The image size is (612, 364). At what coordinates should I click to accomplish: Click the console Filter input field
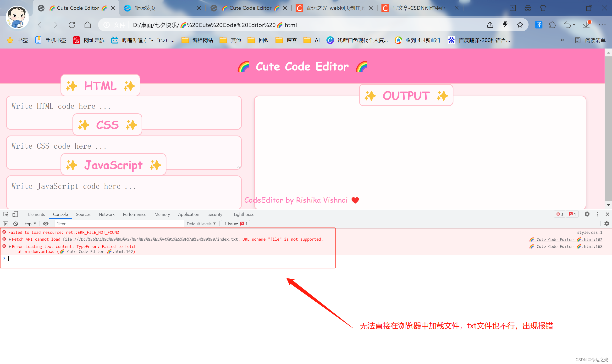[x=119, y=224]
